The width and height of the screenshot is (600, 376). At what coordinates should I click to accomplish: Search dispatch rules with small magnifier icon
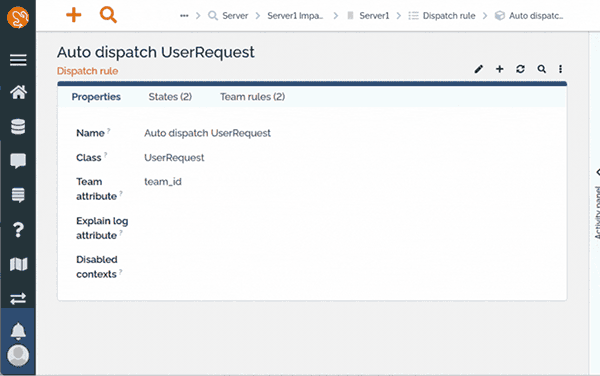click(541, 69)
